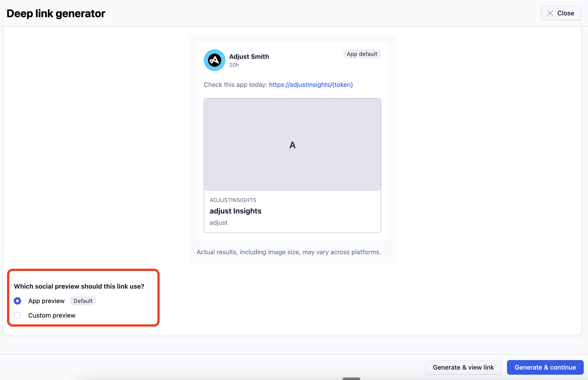588x380 pixels.
Task: Click the Deep link generator heading
Action: [56, 13]
